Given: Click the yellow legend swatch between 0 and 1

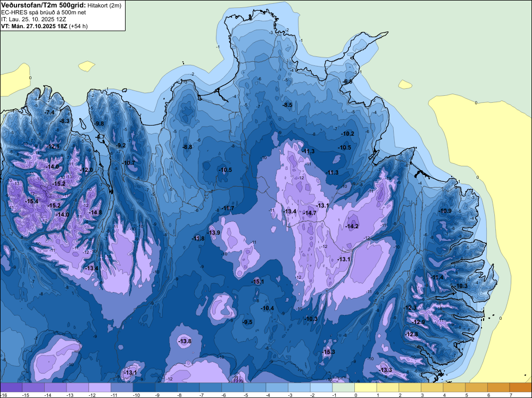Looking at the screenshot, I should coord(366,387).
